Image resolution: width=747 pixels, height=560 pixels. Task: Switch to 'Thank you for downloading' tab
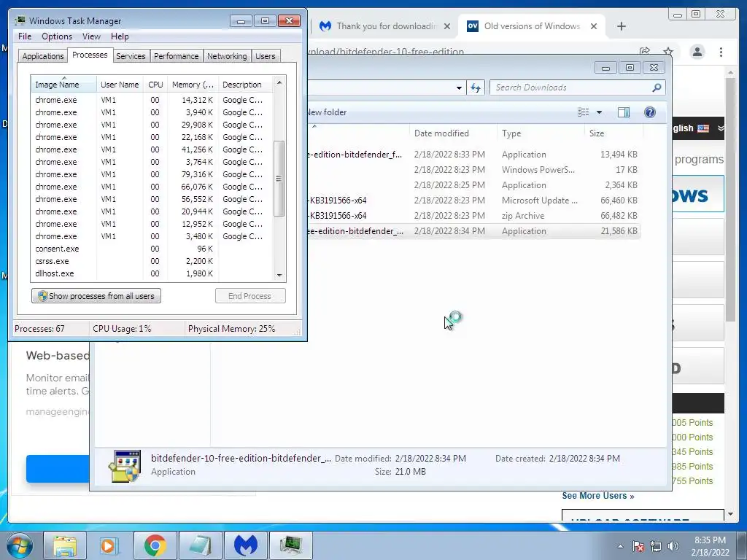click(x=385, y=26)
